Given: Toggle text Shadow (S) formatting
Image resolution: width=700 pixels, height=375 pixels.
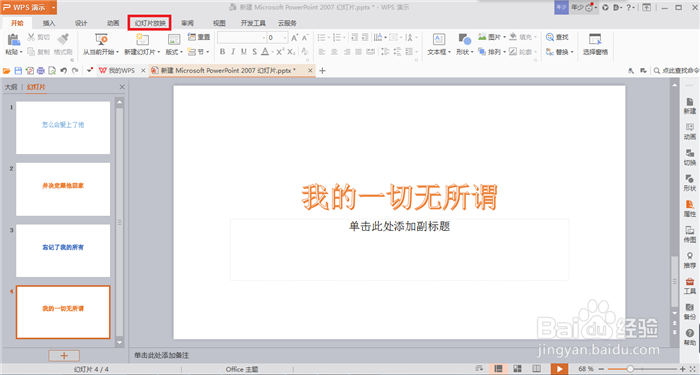Looking at the screenshot, I should (254, 52).
